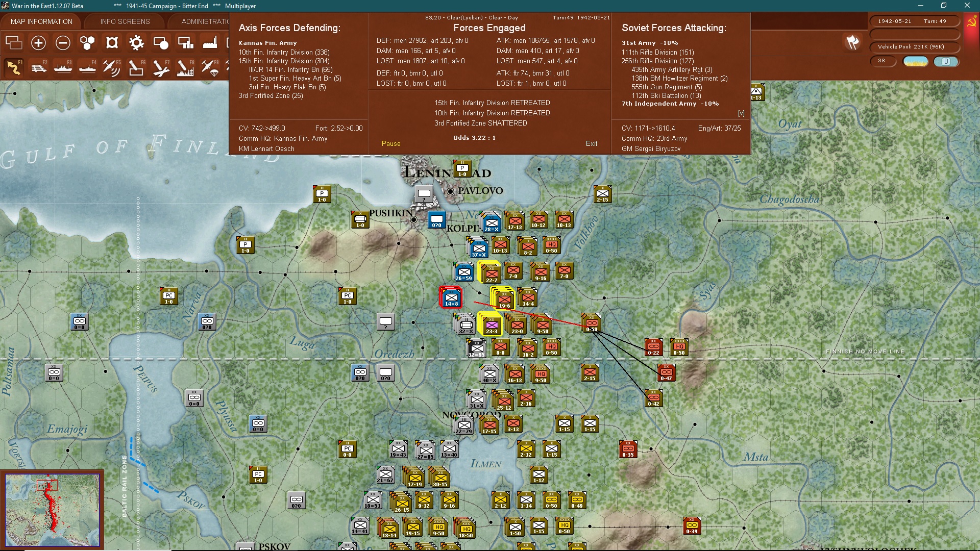The width and height of the screenshot is (980, 551).
Task: Select the F8 bomb city mode
Action: tap(185, 67)
